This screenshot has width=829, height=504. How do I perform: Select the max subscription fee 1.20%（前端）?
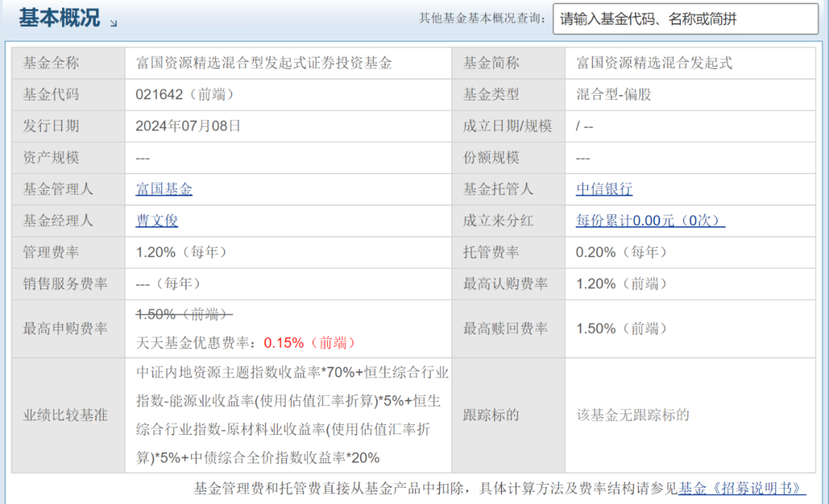[621, 285]
